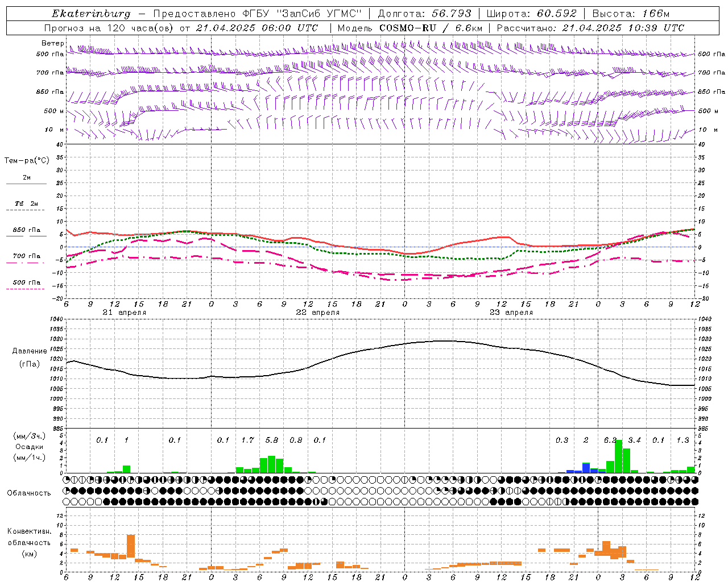
Task: Click the 1.7 precipitation total value
Action: (x=247, y=440)
